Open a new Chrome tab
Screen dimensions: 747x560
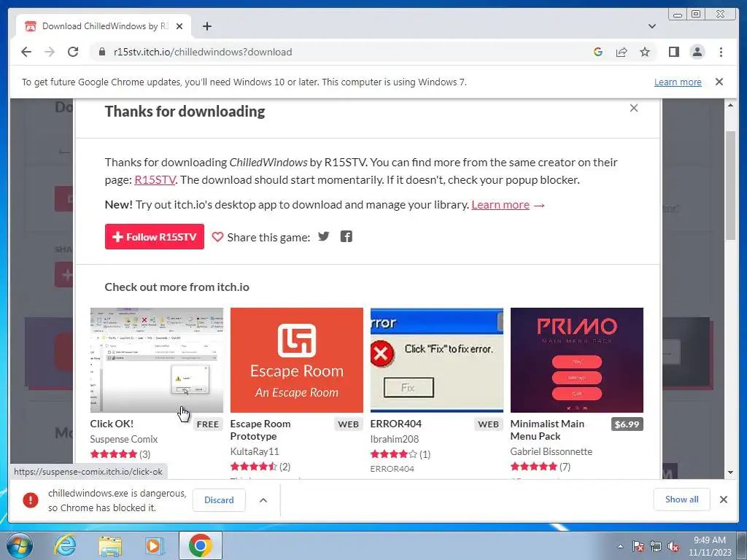point(206,26)
